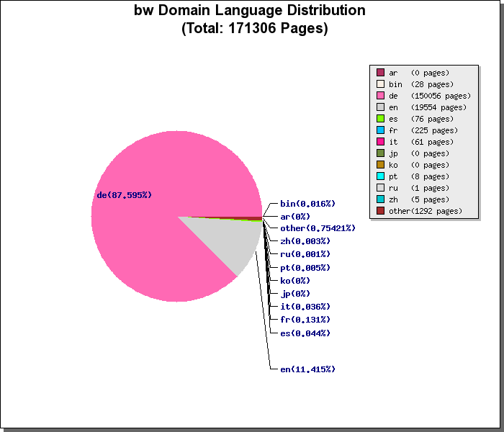Select the ru(0.001%) label
504x432 pixels.
(305, 254)
